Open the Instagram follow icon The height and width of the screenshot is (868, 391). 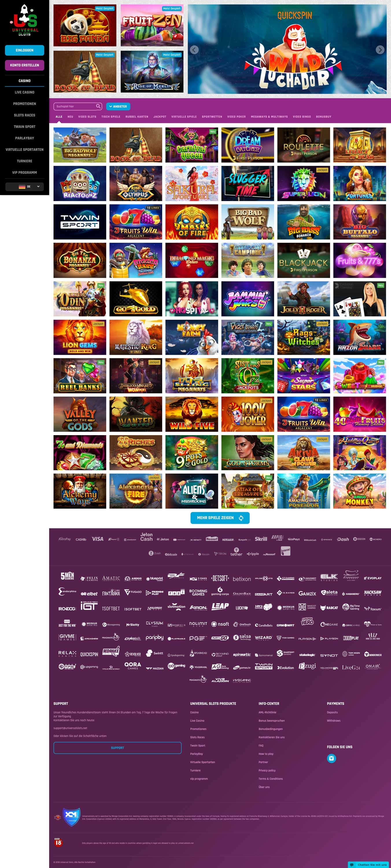331,758
